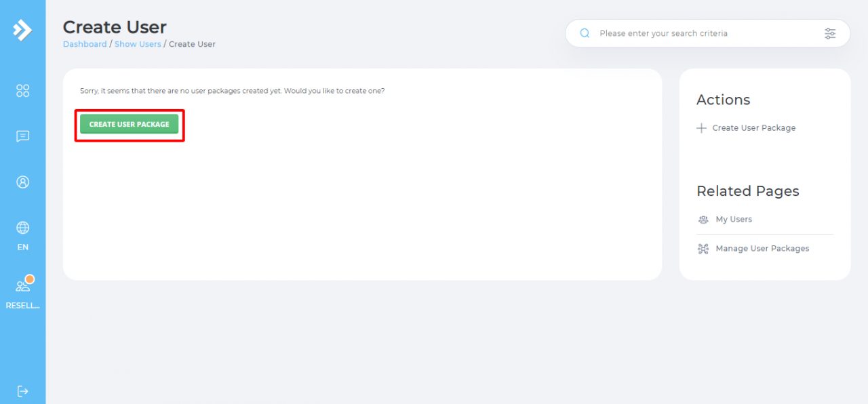Screen dimensions: 868x404
Task: Click the logout icon at the sidebar bottom
Action: (x=22, y=391)
